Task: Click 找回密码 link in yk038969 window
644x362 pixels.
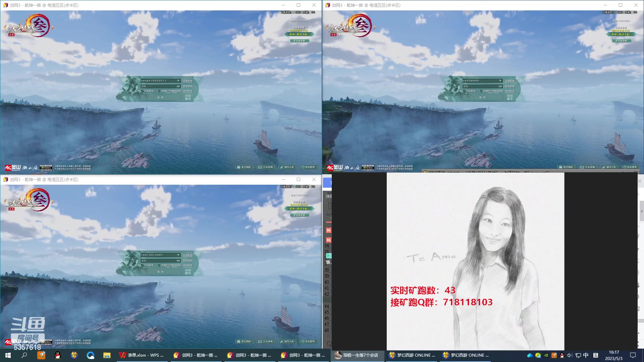Action: 510,86
